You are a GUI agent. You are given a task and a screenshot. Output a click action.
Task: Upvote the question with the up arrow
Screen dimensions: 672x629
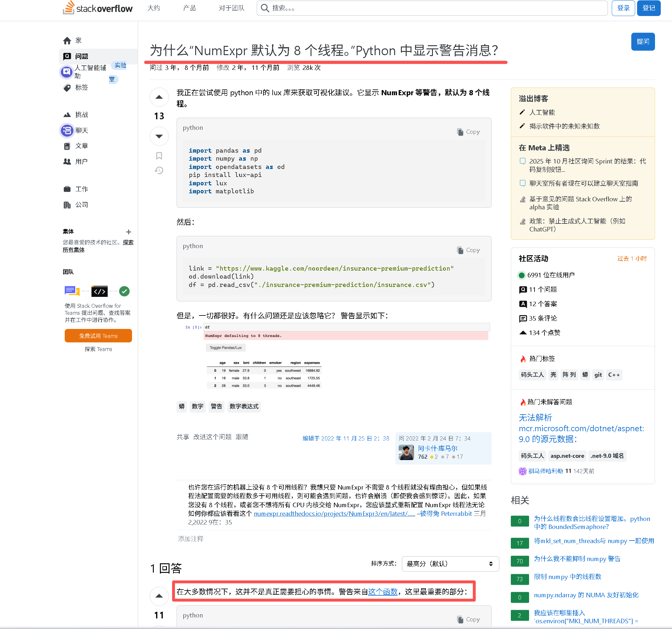pos(159,97)
